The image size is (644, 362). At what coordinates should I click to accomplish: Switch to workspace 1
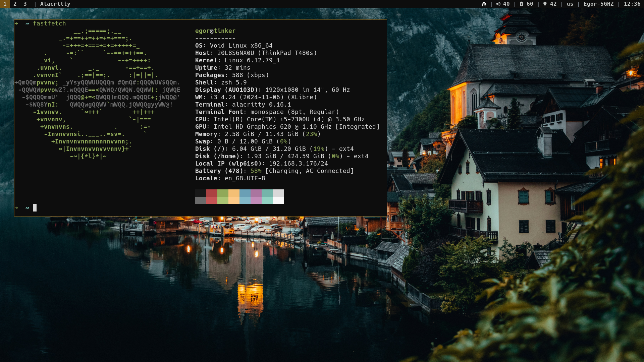5,4
